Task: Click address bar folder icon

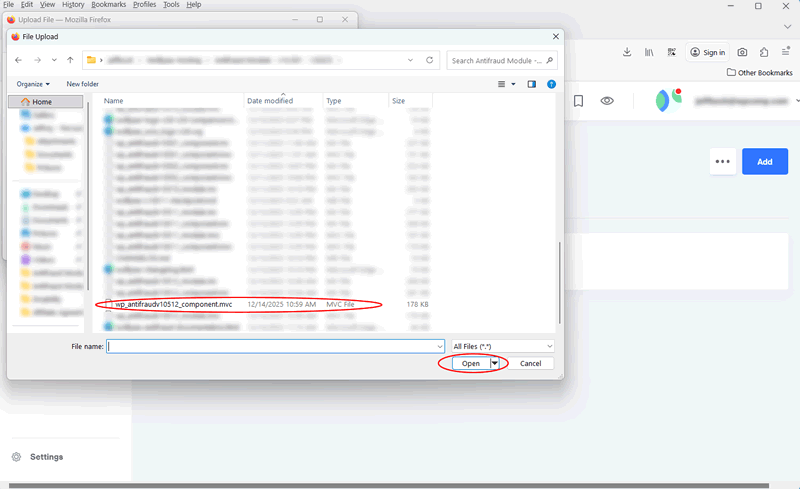Action: 91,60
